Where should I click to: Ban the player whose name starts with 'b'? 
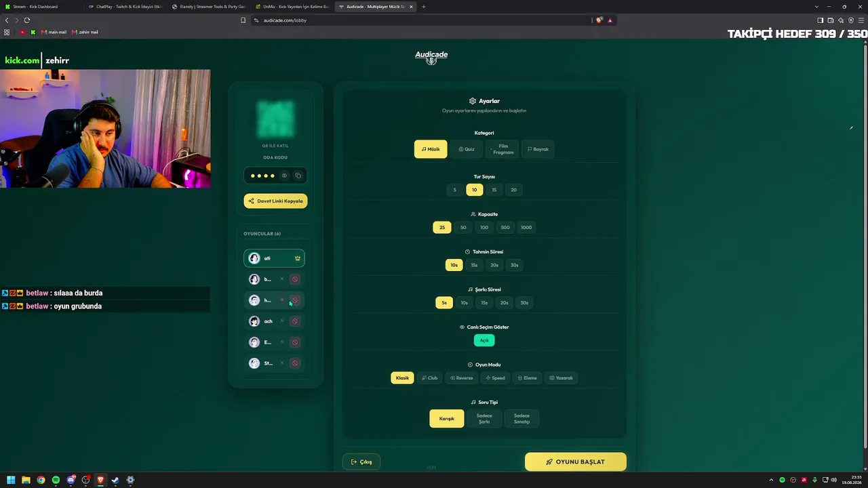[x=295, y=279]
